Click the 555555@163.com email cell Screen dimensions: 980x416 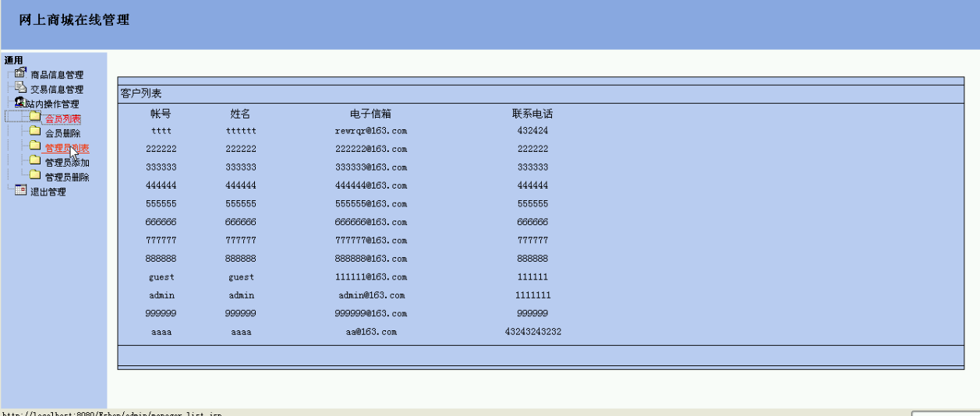(x=371, y=204)
